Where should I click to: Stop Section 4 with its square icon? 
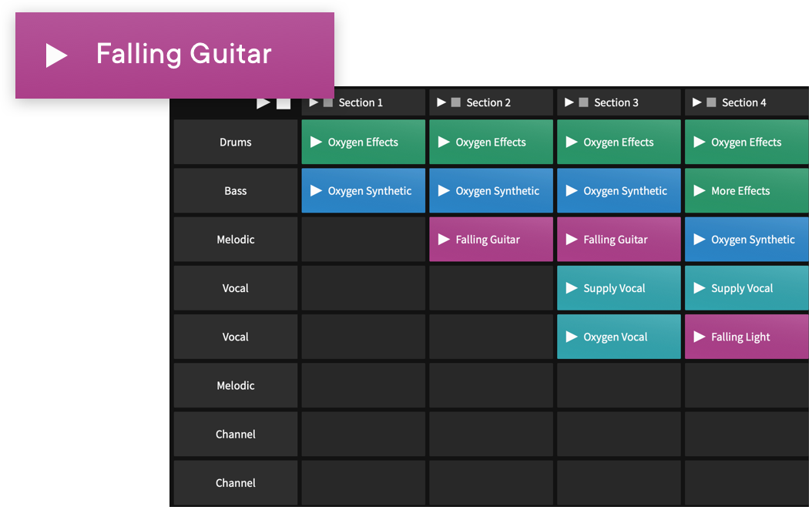pyautogui.click(x=712, y=102)
